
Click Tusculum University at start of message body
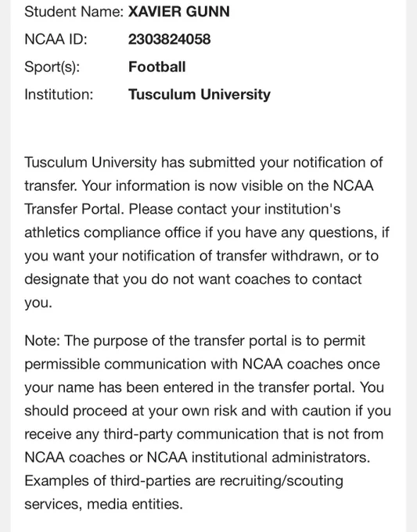[90, 163]
